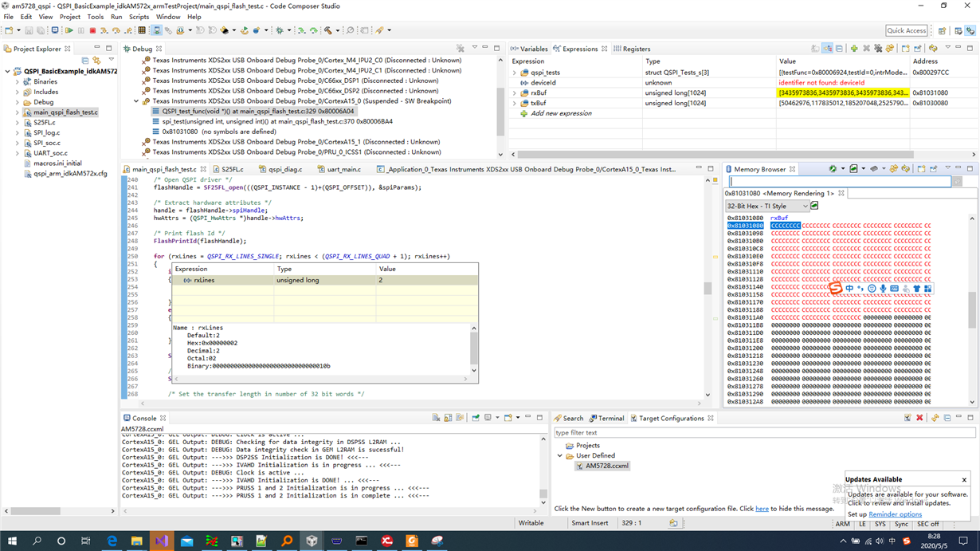980x551 pixels.
Task: Click the Reminder options link
Action: coord(895,514)
